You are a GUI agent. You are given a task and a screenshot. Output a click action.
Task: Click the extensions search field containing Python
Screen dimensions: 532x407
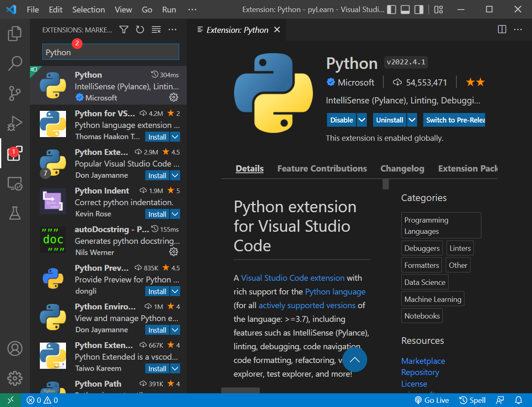tap(111, 52)
